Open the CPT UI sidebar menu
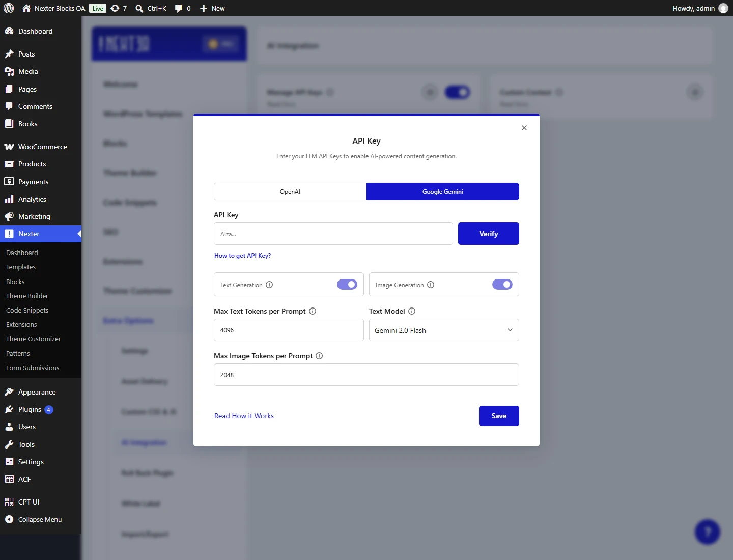 [x=41, y=502]
